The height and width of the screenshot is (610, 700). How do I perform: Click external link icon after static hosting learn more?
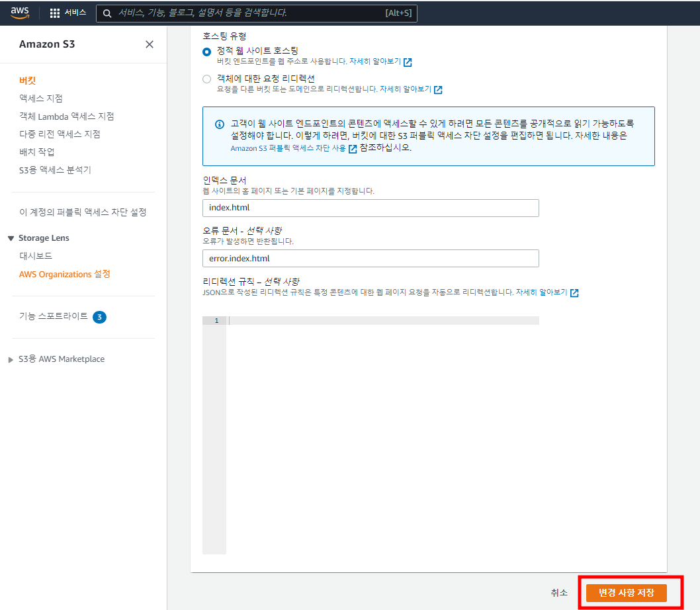click(408, 62)
